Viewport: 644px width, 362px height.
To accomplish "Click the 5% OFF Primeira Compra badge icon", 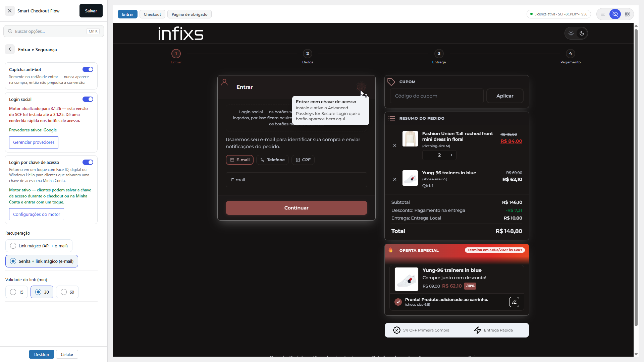I will pyautogui.click(x=397, y=330).
